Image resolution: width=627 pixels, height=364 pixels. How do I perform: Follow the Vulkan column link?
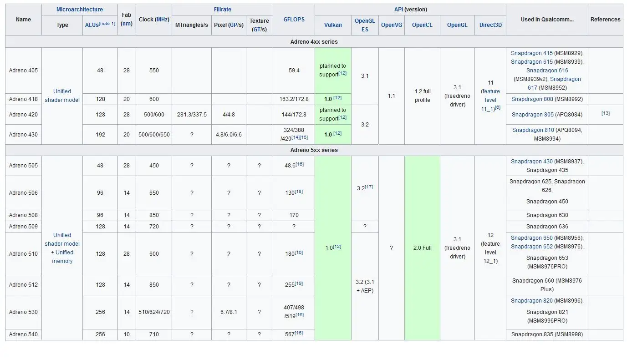333,25
